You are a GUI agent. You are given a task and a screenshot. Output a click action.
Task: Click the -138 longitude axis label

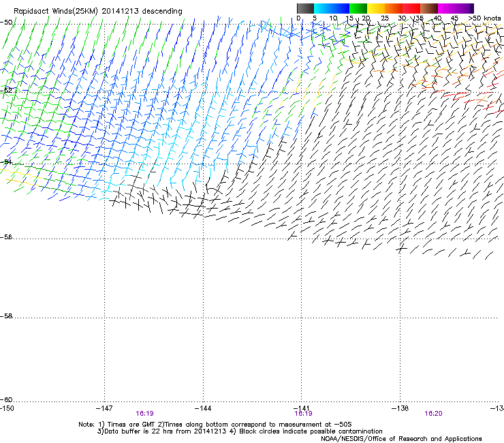click(400, 408)
